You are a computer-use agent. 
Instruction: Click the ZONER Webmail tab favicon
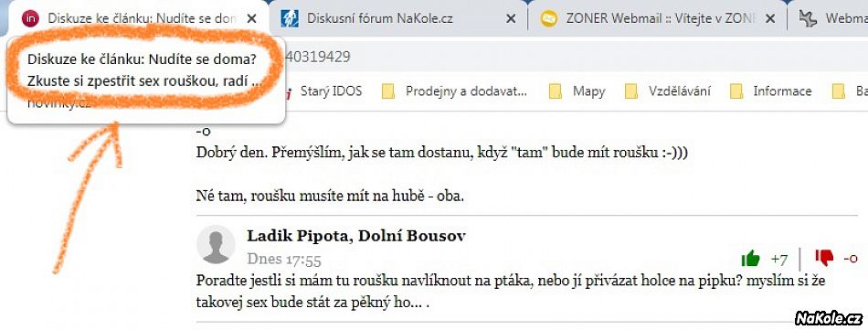pyautogui.click(x=548, y=19)
